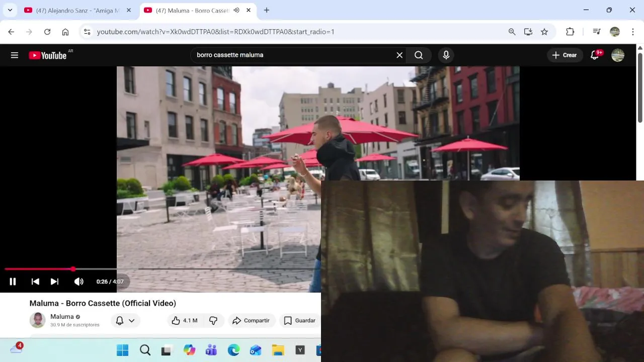The image size is (644, 362).
Task: Open the Windows Start menu
Action: (x=122, y=350)
